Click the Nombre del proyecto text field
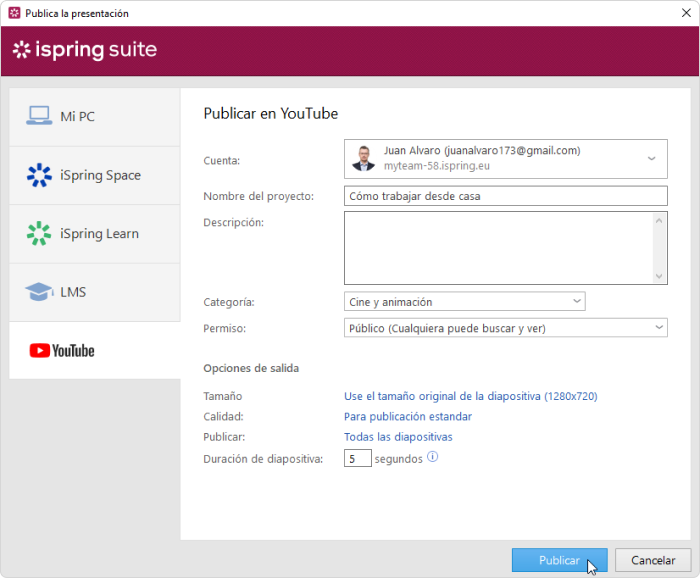Image resolution: width=700 pixels, height=578 pixels. pos(505,196)
